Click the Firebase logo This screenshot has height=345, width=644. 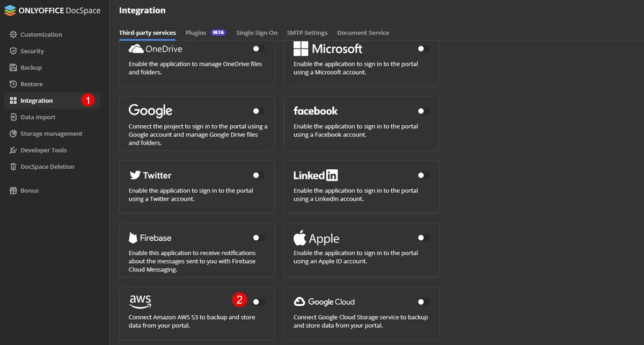click(x=150, y=238)
